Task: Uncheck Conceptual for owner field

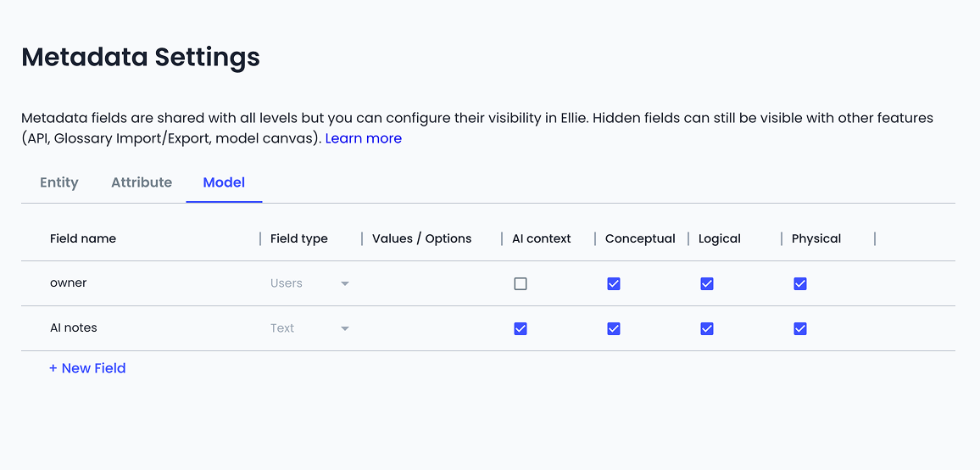Action: coord(613,283)
